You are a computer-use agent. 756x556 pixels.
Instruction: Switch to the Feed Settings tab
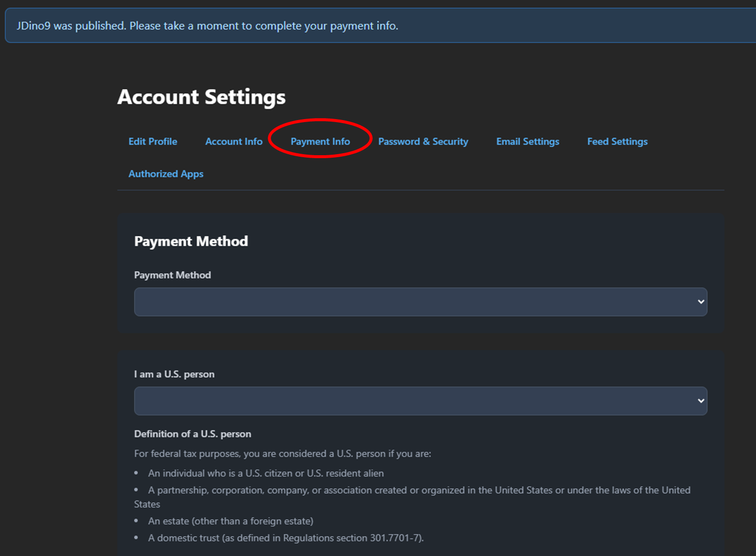617,141
